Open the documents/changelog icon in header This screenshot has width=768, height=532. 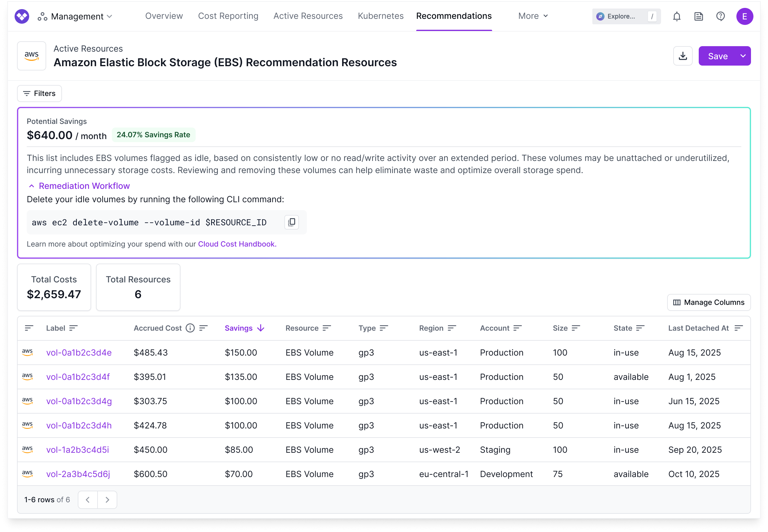point(698,16)
